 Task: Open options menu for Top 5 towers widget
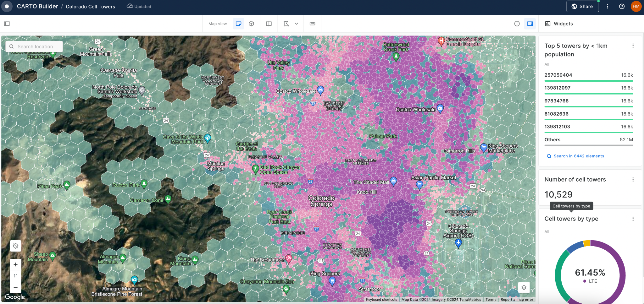tap(633, 46)
